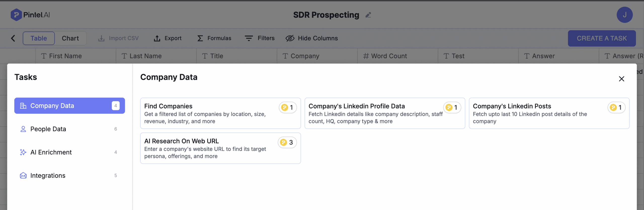Click the Export upload icon
644x210 pixels.
tap(157, 38)
